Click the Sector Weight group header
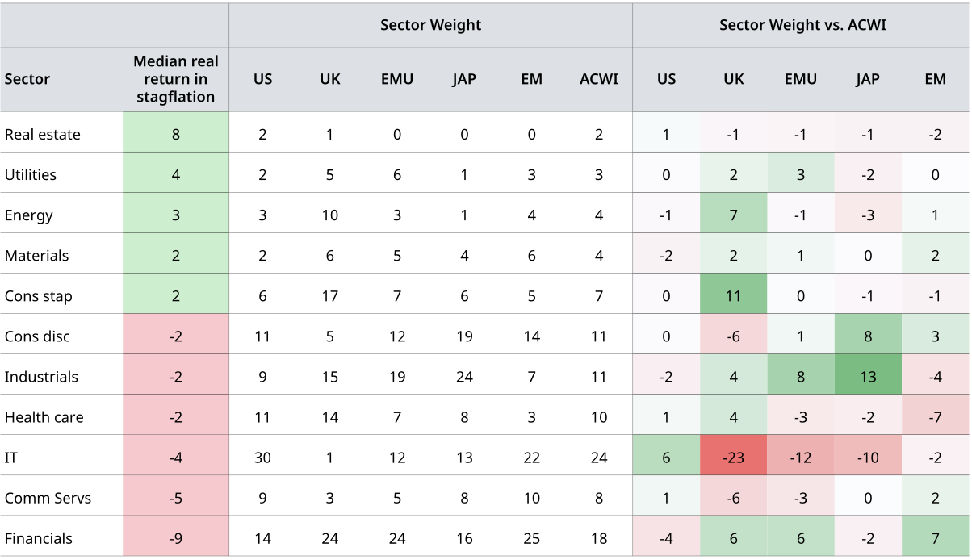972x560 pixels. [x=430, y=25]
